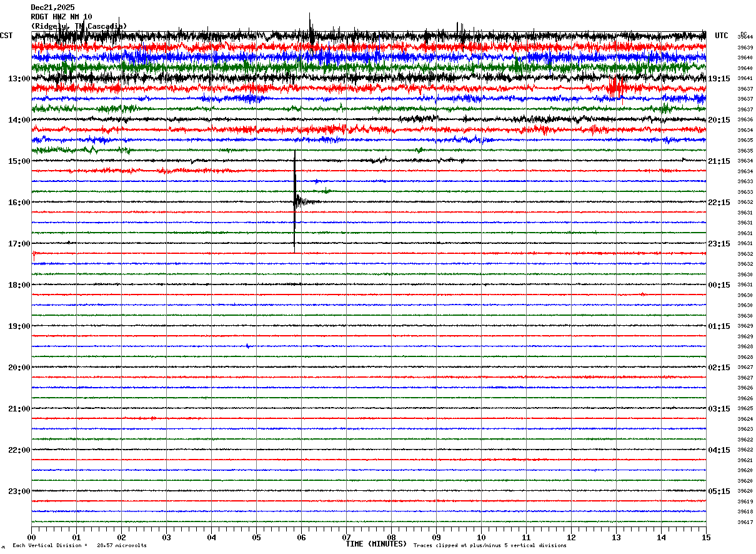Select the 21:00 CST time label
This screenshot has height=554, width=756.
(19, 409)
